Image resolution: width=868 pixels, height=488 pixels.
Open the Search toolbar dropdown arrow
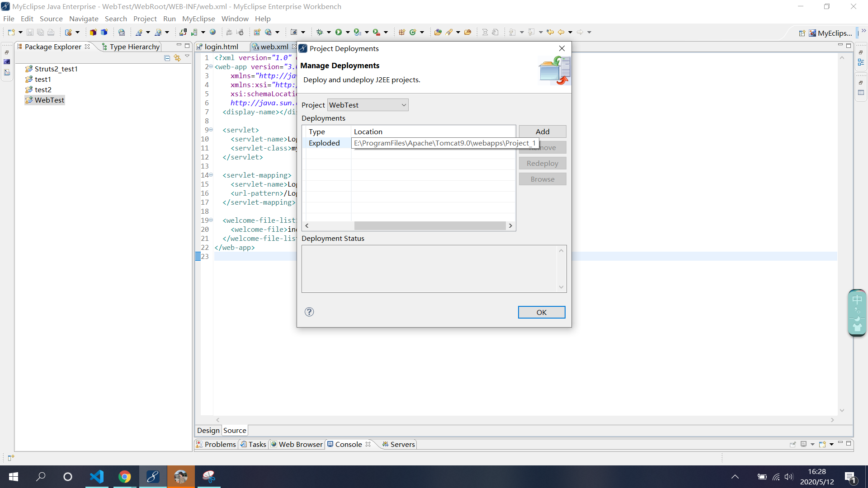pos(458,32)
